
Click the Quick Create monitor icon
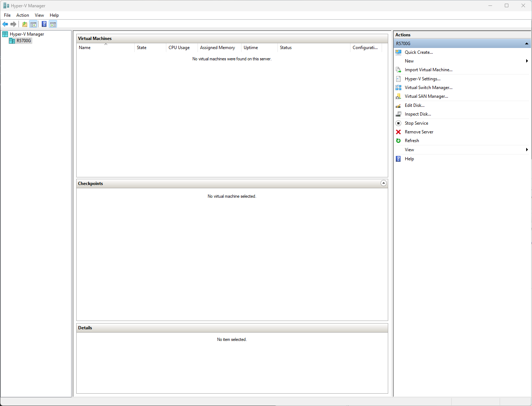[398, 52]
